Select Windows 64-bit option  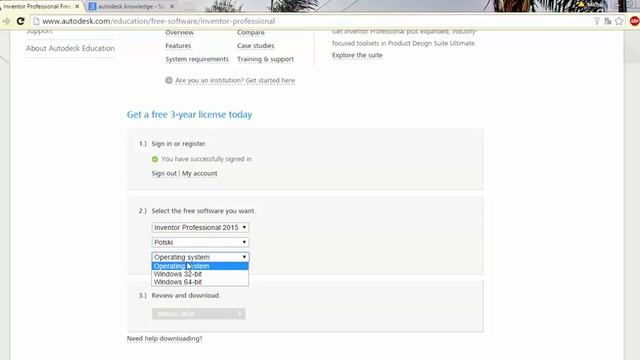click(200, 282)
